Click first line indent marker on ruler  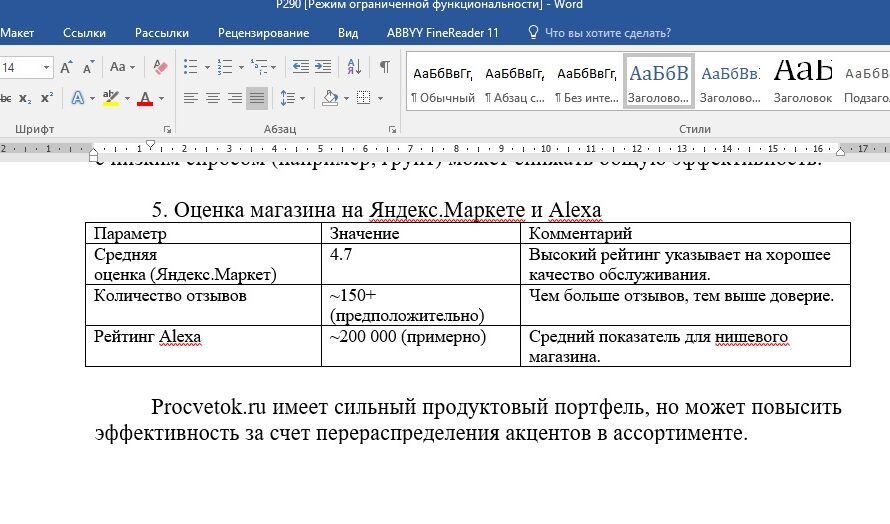150,145
